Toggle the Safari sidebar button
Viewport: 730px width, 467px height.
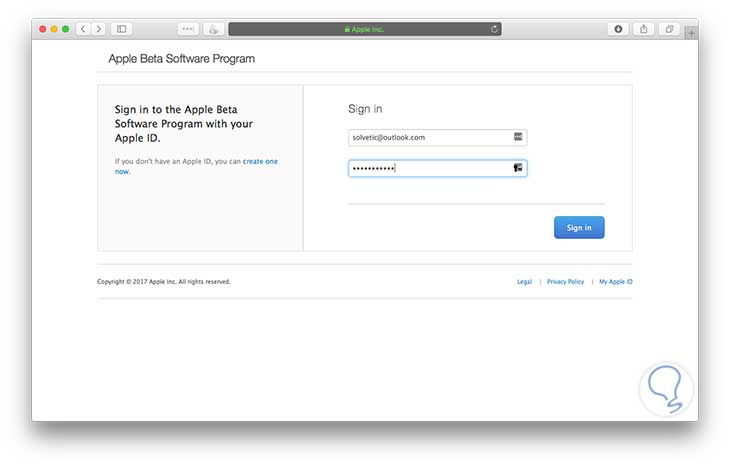click(122, 29)
